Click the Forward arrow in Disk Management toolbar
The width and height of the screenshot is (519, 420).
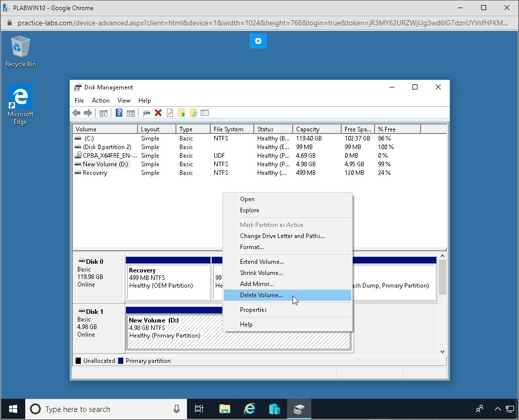[x=88, y=113]
